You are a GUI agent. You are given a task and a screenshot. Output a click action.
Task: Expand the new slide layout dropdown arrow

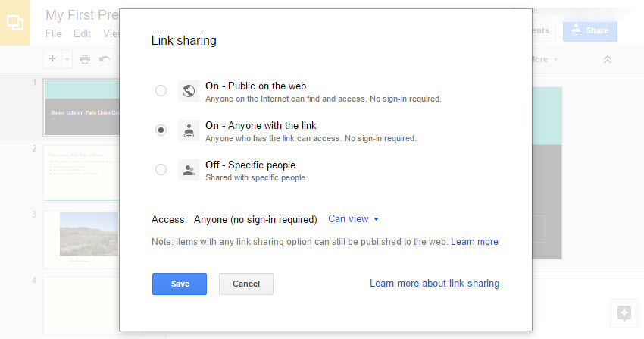click(67, 59)
